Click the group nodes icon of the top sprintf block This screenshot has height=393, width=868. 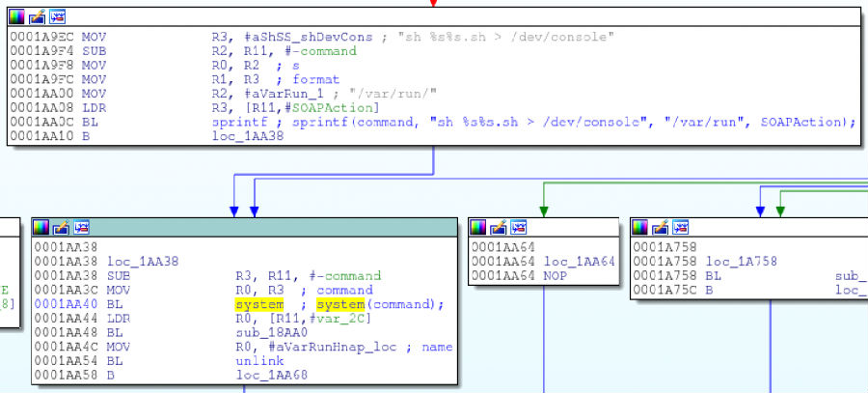(57, 17)
